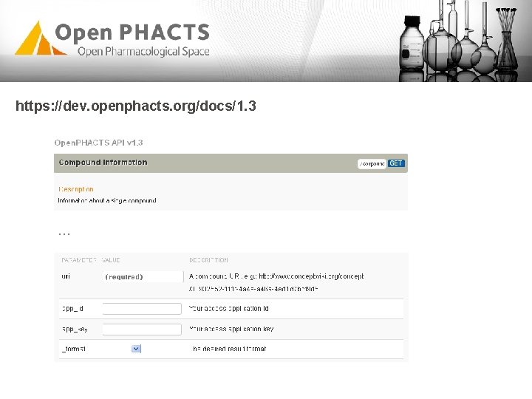
Task: Open the _format dropdown arrow
Action: (136, 349)
